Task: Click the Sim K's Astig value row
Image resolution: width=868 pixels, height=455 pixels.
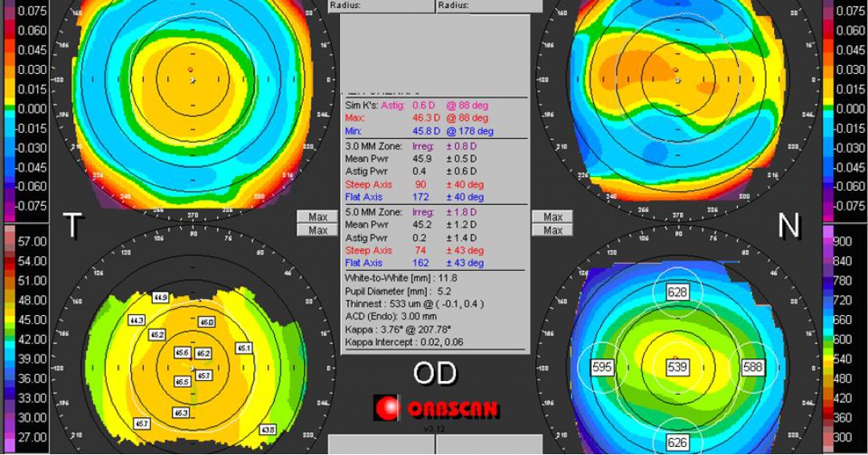Action: click(416, 105)
